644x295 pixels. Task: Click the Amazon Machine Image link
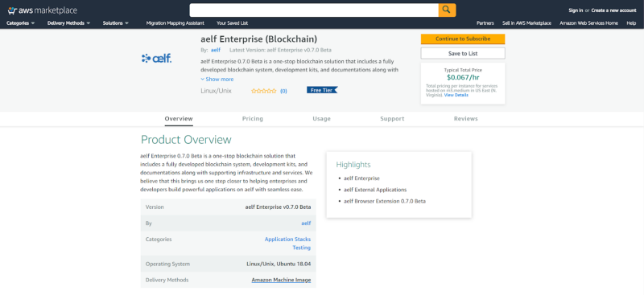(x=281, y=280)
